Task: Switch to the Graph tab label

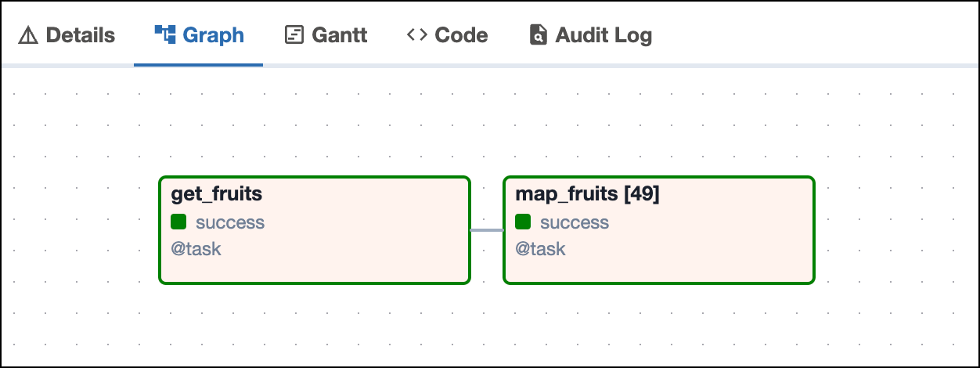Action: [x=213, y=35]
